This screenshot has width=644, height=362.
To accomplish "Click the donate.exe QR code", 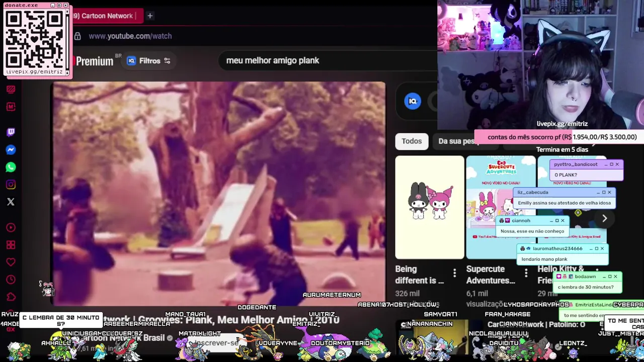I will pyautogui.click(x=35, y=39).
